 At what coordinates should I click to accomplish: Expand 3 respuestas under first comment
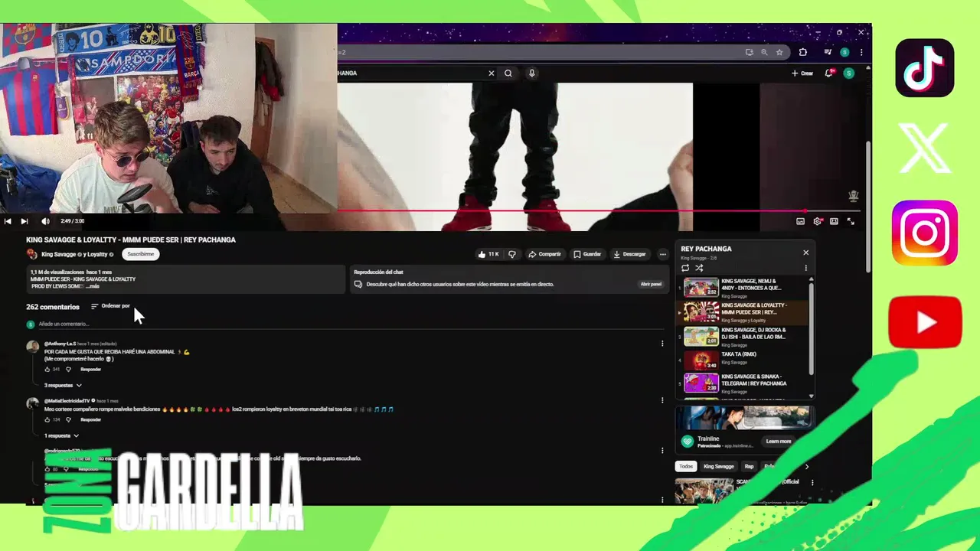[63, 386]
